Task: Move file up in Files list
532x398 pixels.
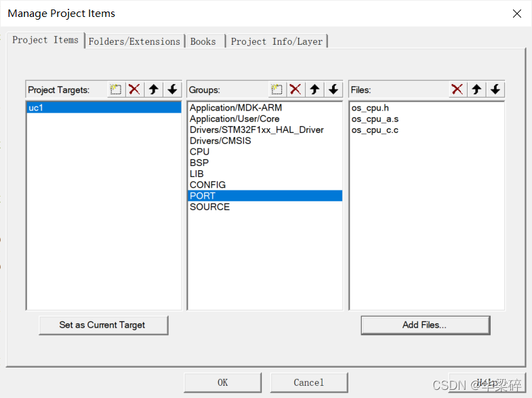Action: (476, 89)
